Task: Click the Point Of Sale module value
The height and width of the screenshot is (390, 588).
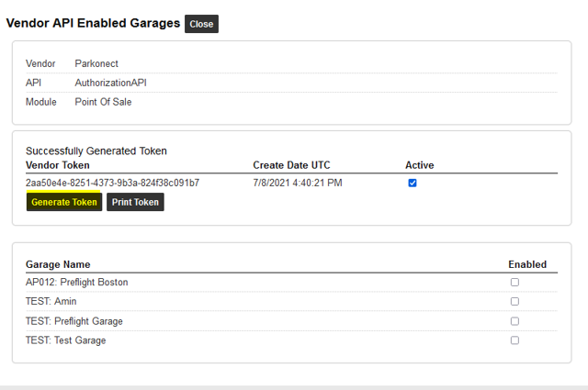Action: coord(103,102)
